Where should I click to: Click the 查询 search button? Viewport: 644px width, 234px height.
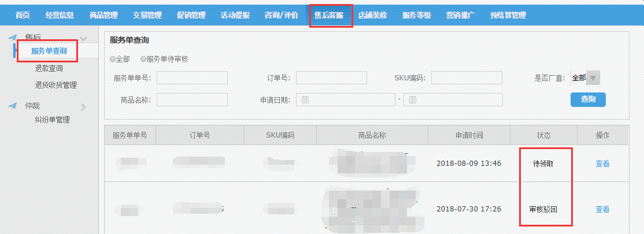(x=588, y=99)
